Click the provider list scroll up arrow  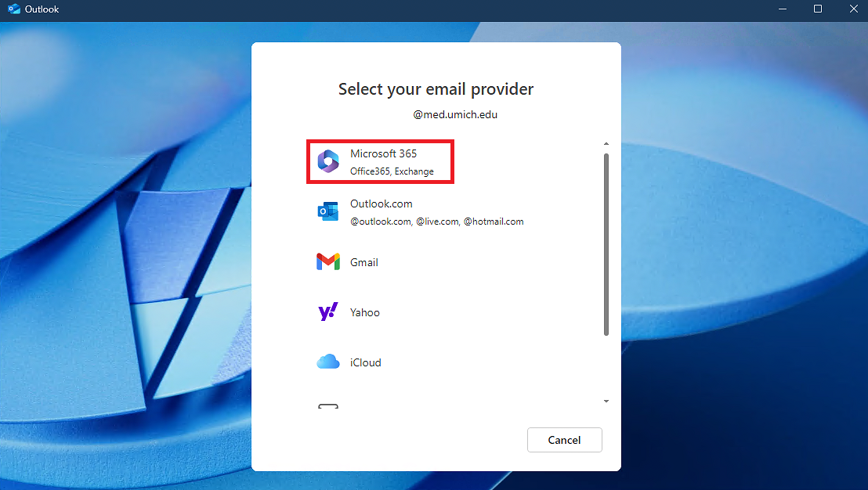coord(606,144)
